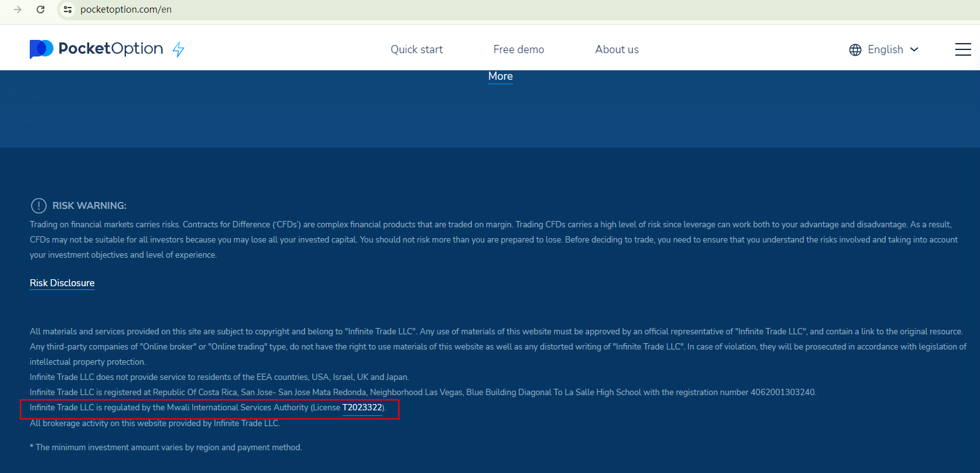Open the License T2023322 link
The height and width of the screenshot is (473, 980).
point(362,408)
